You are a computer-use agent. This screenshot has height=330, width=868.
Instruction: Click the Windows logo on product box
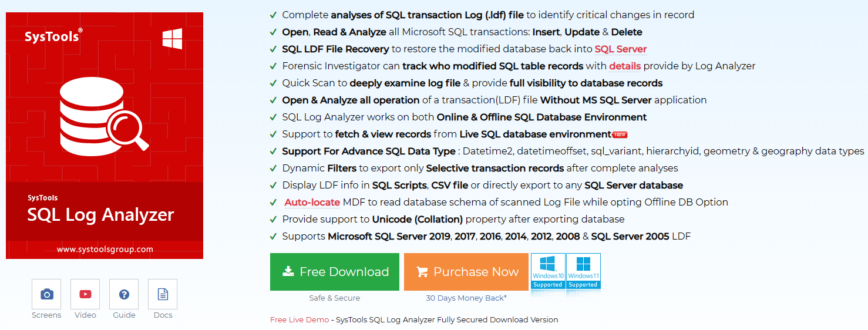pos(172,39)
